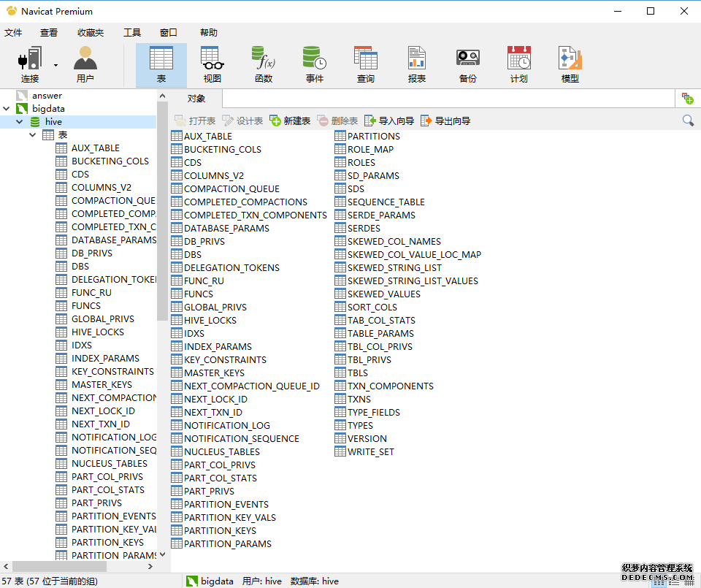The width and height of the screenshot is (701, 588).
Task: Select the 函数 (Function) toolbar icon
Action: click(x=263, y=64)
